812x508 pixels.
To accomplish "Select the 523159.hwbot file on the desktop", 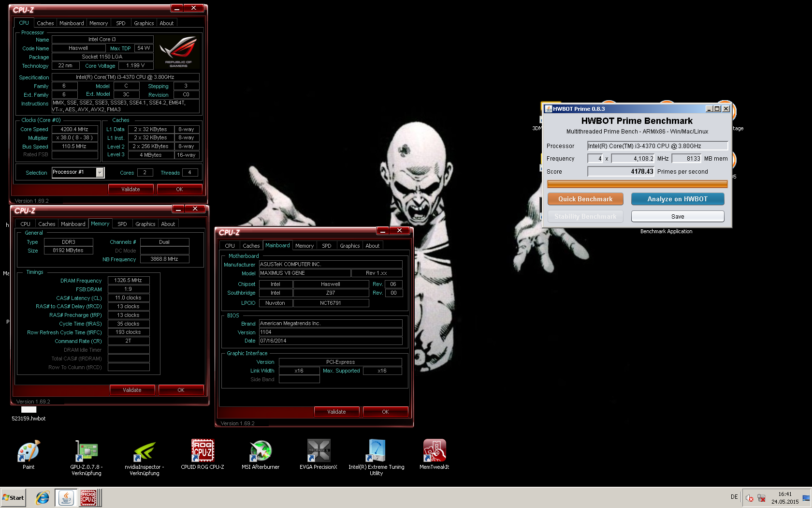I will click(29, 414).
